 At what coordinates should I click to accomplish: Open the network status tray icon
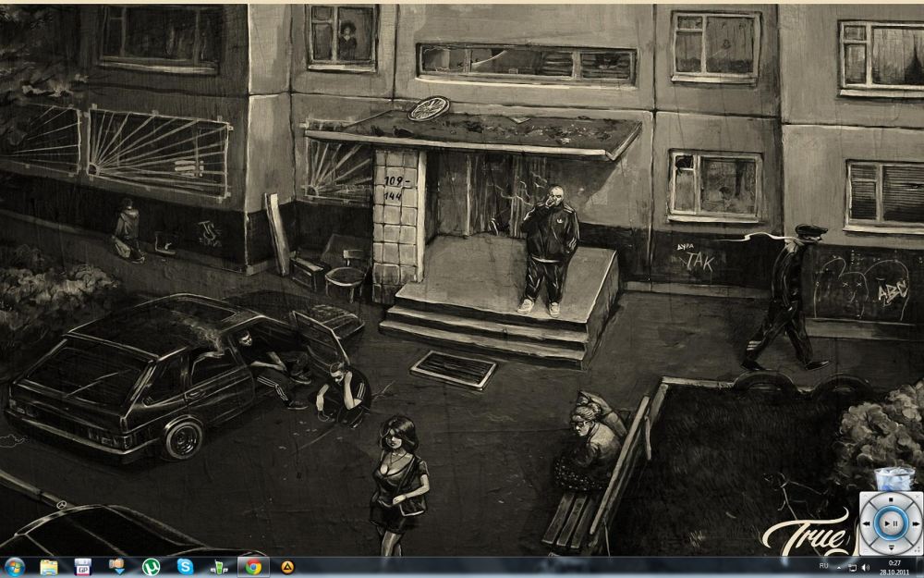852,568
